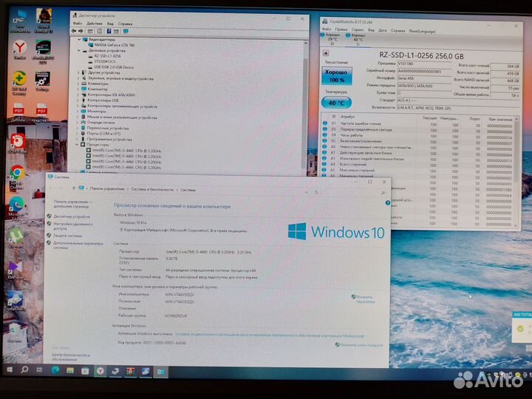
Task: Click Изменить параметры link in System window
Action: (365, 299)
